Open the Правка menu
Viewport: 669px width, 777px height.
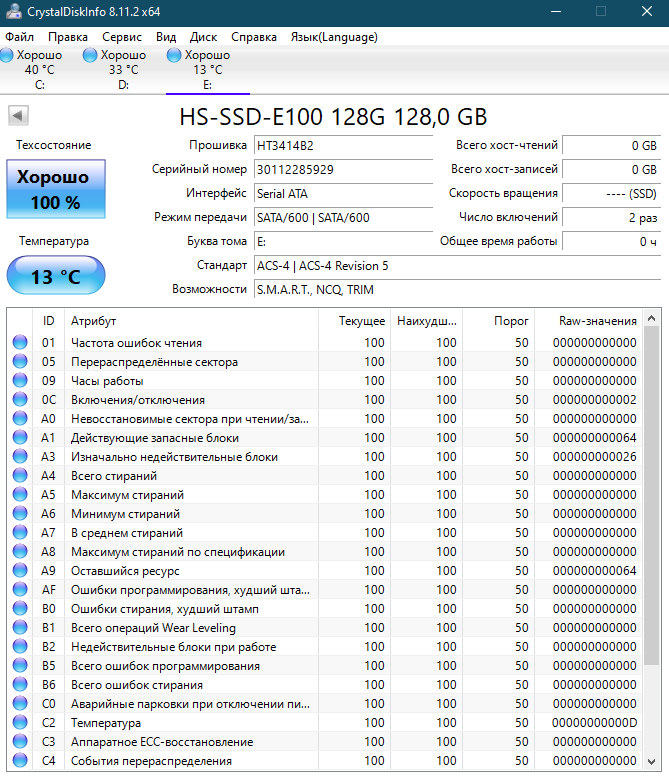click(68, 37)
